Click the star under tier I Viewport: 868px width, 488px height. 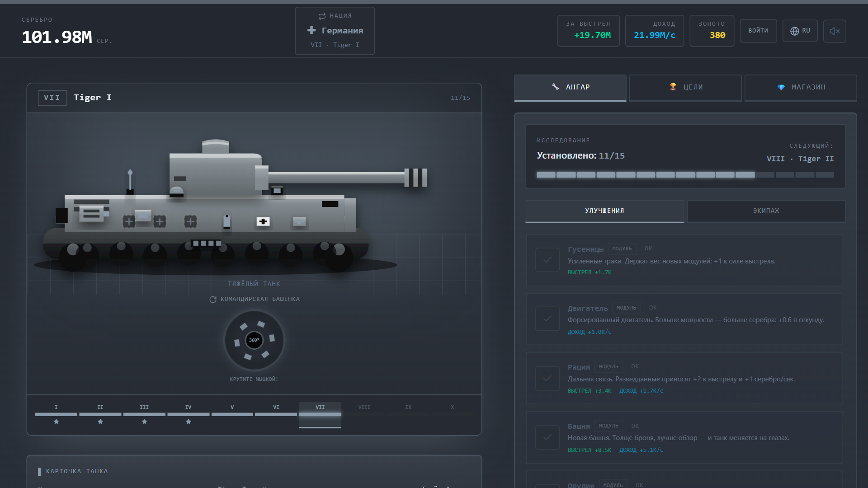pos(56,422)
